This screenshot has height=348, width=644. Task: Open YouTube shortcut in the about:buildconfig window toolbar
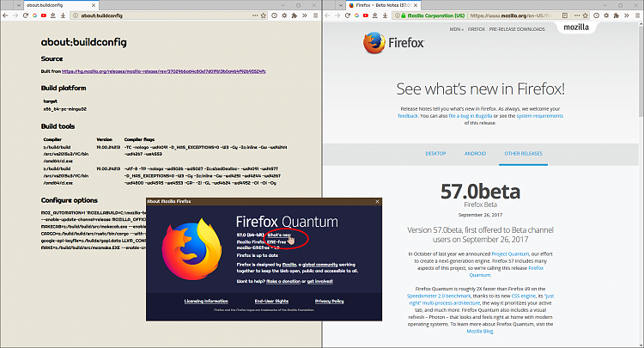click(x=44, y=15)
